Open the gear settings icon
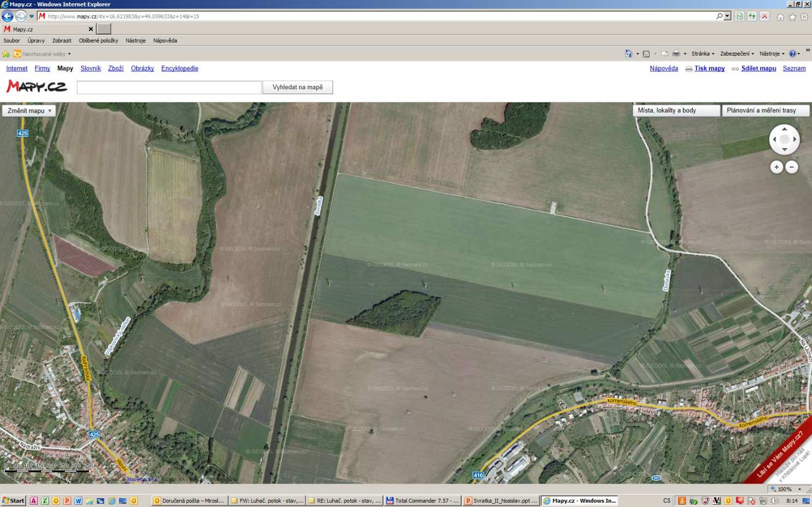 804,17
